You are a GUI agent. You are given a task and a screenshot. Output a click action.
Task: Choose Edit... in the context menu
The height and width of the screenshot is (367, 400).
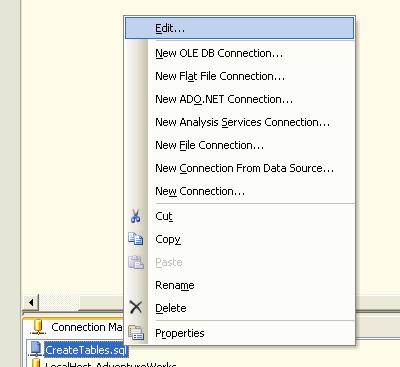point(239,28)
